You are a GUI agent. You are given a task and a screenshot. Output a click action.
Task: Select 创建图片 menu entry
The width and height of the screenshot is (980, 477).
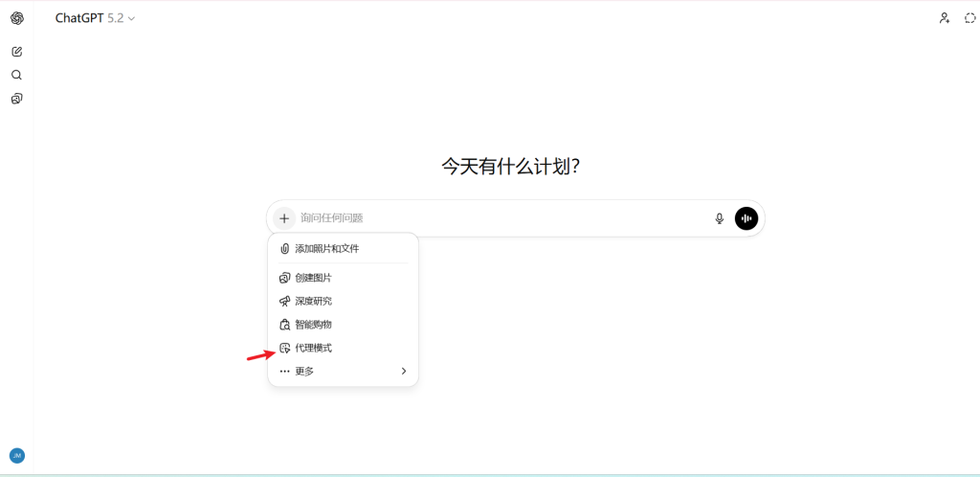[x=344, y=278]
